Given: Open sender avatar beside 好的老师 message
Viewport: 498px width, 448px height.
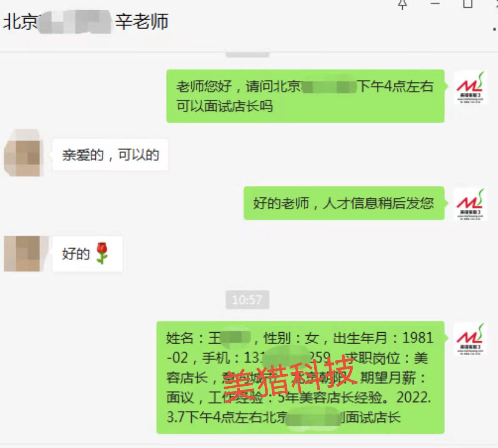Looking at the screenshot, I should tap(470, 204).
